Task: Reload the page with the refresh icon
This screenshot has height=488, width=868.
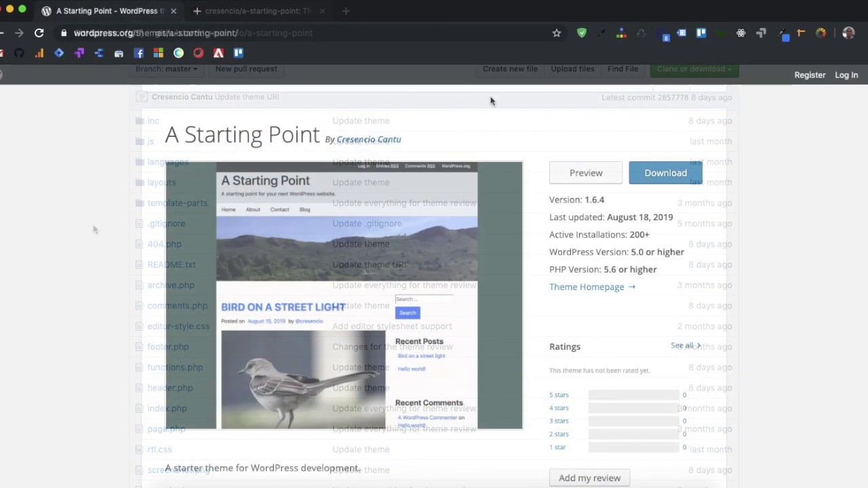Action: point(39,33)
